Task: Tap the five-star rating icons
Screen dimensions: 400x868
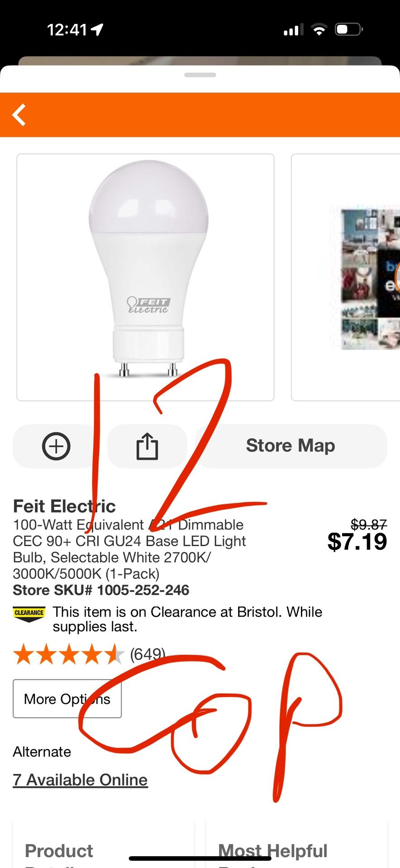Action: [x=68, y=655]
